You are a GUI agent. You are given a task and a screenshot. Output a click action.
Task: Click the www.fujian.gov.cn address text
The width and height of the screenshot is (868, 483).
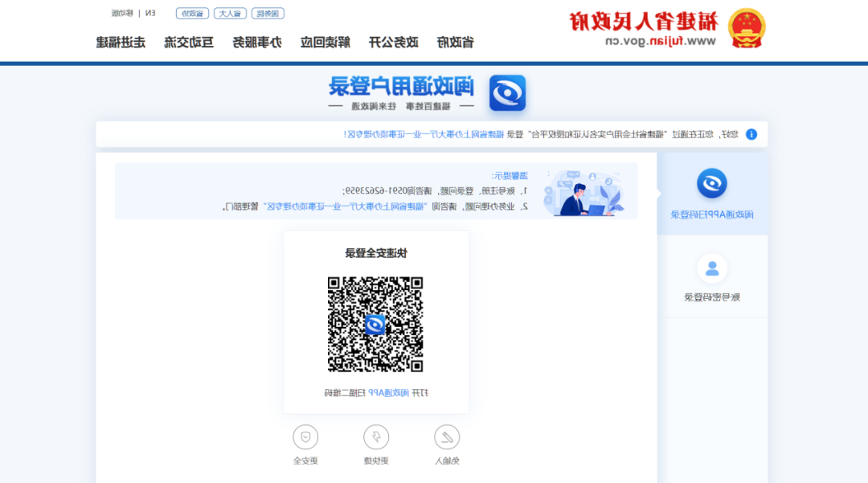pyautogui.click(x=661, y=42)
